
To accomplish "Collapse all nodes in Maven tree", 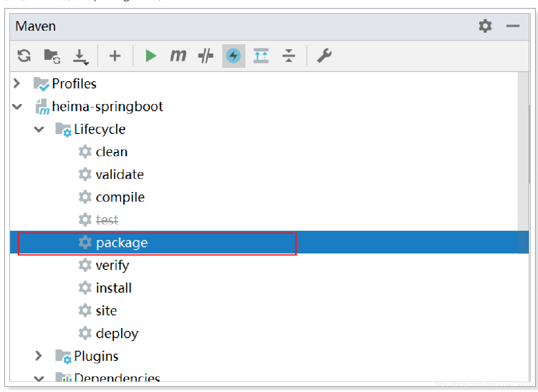I will coord(289,56).
